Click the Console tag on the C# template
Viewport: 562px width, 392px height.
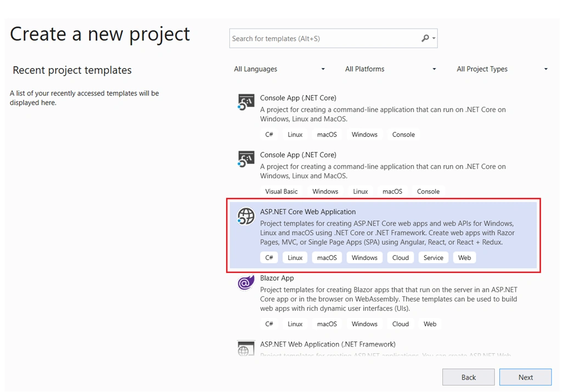pos(403,134)
